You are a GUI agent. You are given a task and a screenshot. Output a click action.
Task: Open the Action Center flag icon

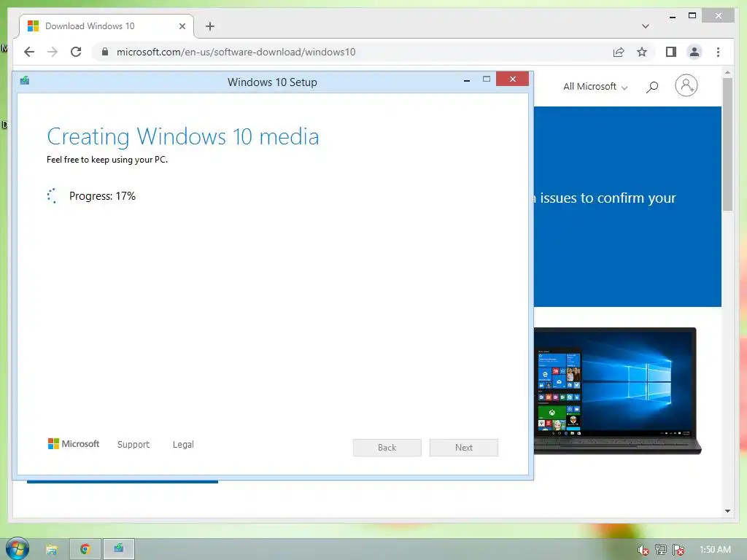(x=678, y=550)
